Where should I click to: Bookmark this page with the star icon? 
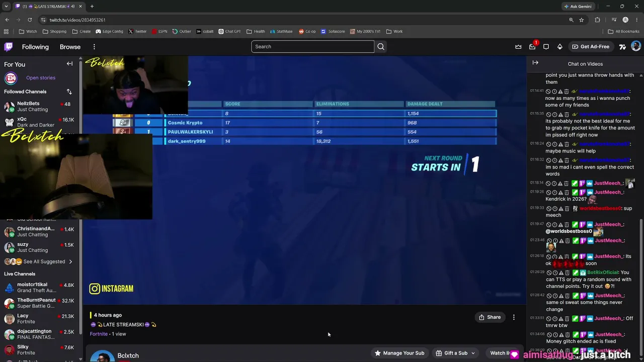tap(582, 20)
